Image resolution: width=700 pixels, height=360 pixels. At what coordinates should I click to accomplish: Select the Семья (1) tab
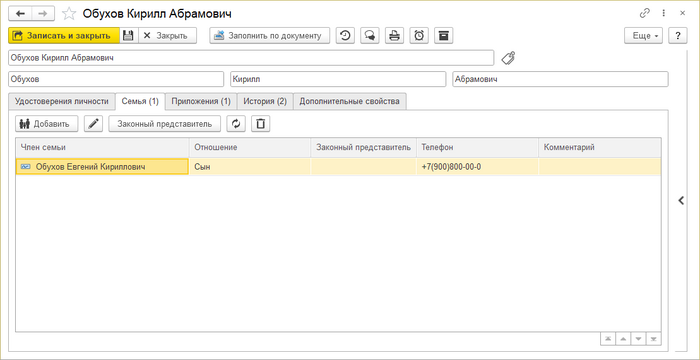pyautogui.click(x=140, y=101)
